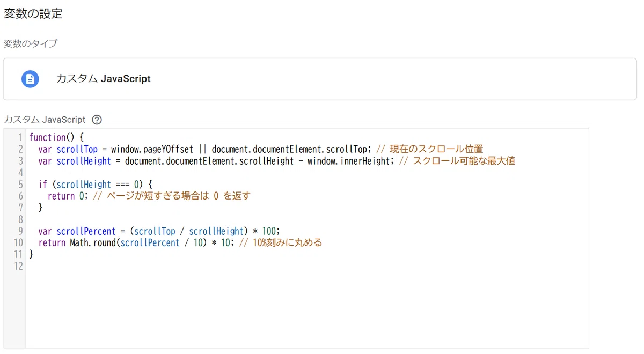Screen dimensions: 644x354
Task: Place cursor on the function() line
Action: point(57,137)
